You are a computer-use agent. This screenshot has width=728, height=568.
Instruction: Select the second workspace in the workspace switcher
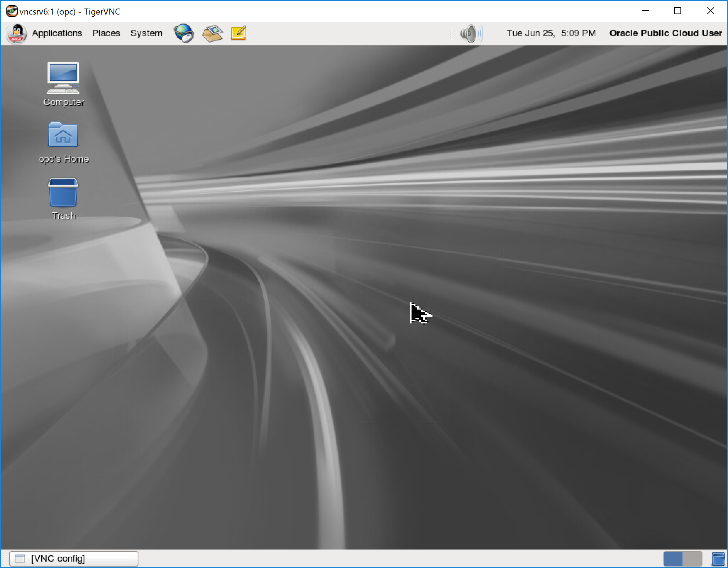click(692, 558)
